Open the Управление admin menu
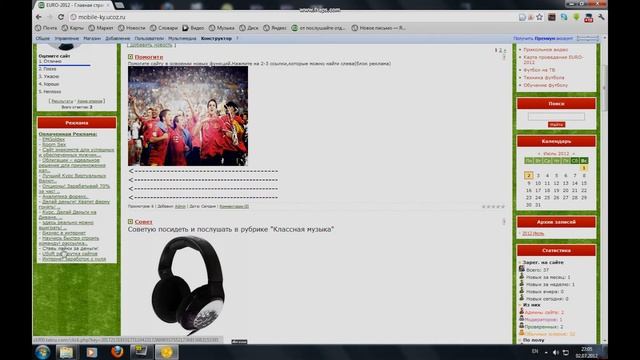Image resolution: width=640 pixels, height=360 pixels. (x=67, y=38)
